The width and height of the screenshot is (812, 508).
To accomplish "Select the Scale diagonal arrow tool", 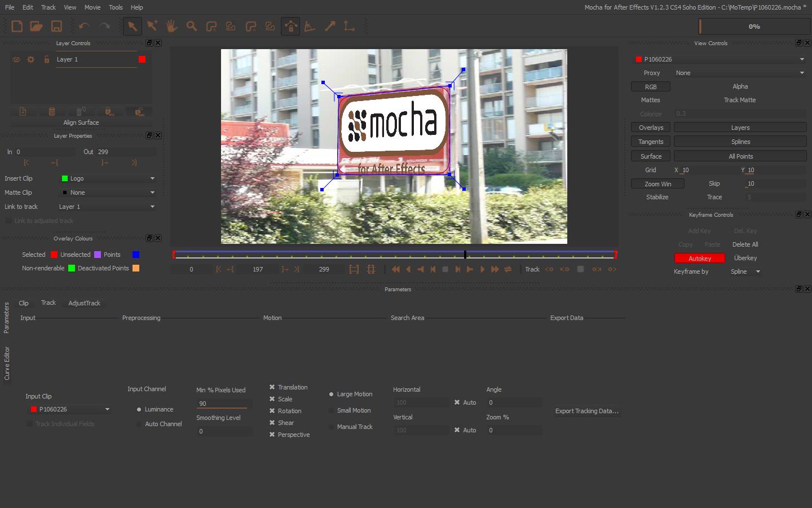I will pyautogui.click(x=330, y=26).
